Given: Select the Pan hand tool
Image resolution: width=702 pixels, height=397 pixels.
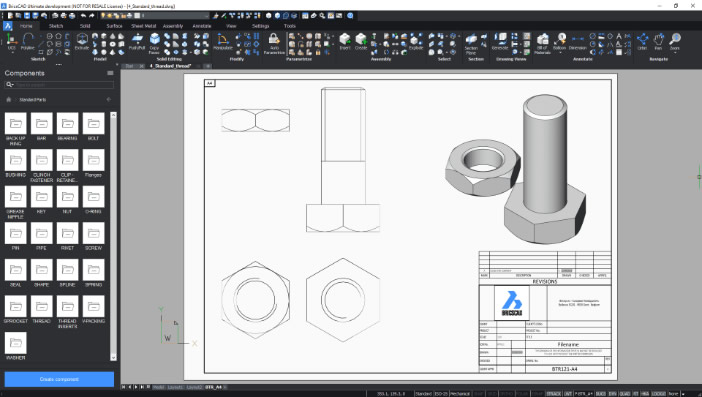Looking at the screenshot, I should 658,42.
